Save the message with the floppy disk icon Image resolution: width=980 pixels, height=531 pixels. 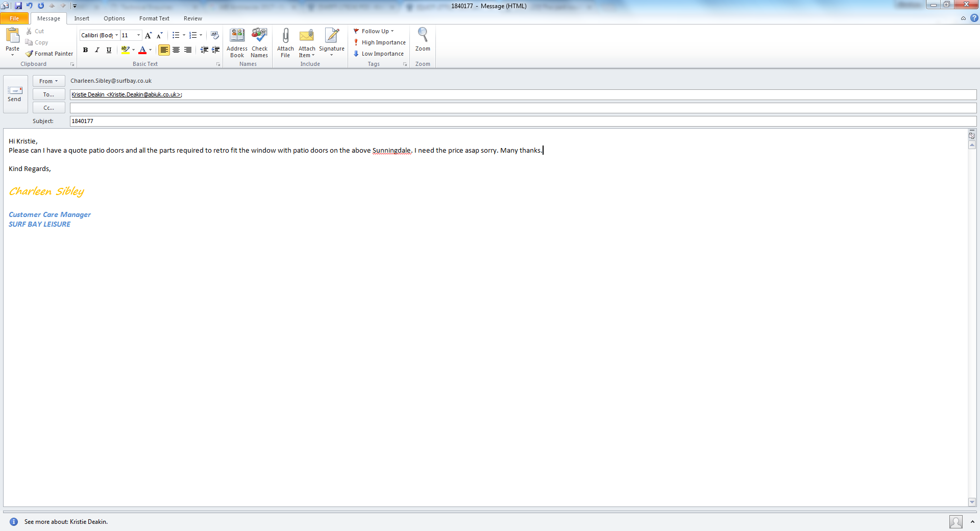pyautogui.click(x=18, y=6)
